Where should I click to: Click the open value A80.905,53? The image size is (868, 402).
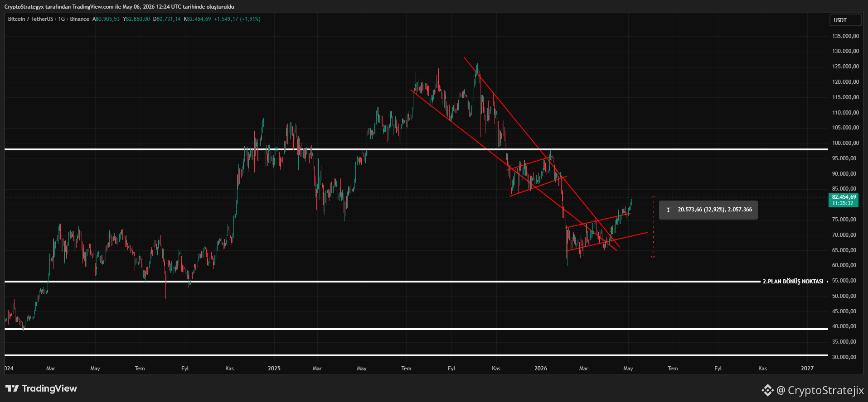coord(106,19)
